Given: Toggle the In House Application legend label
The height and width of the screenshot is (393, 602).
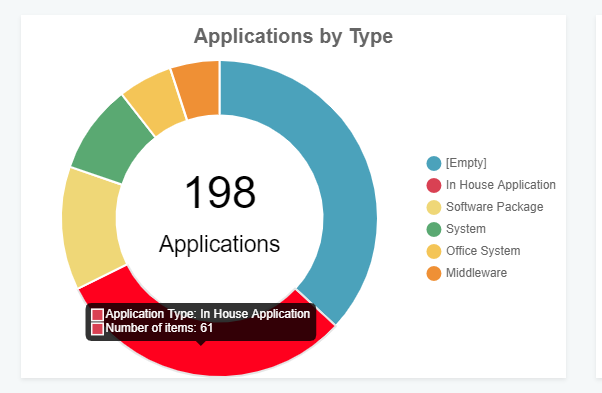Looking at the screenshot, I should (501, 185).
